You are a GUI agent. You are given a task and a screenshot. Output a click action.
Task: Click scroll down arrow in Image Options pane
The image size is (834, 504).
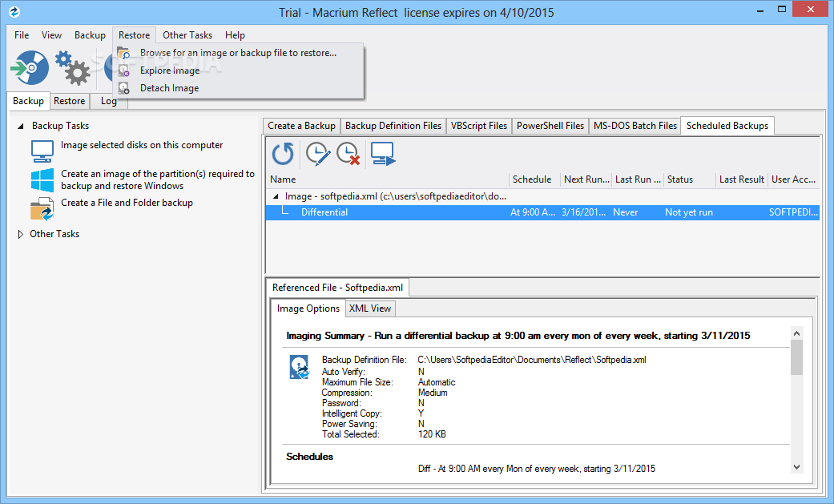[x=796, y=467]
